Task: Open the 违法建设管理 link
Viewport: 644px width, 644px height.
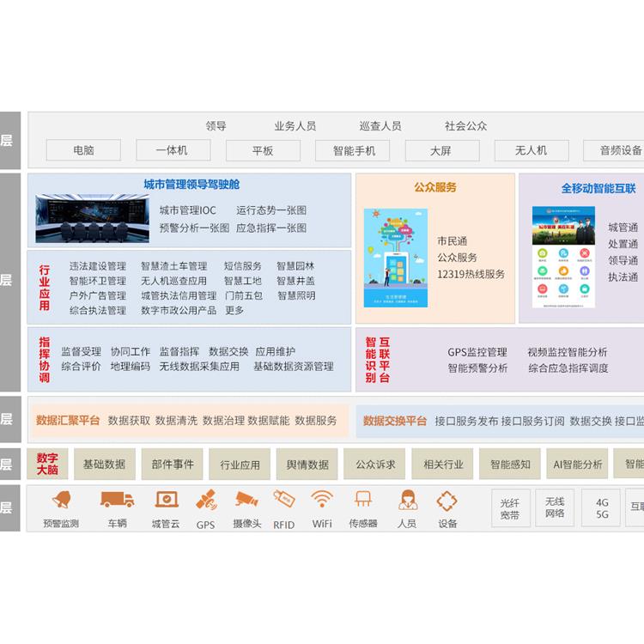Action: [98, 266]
